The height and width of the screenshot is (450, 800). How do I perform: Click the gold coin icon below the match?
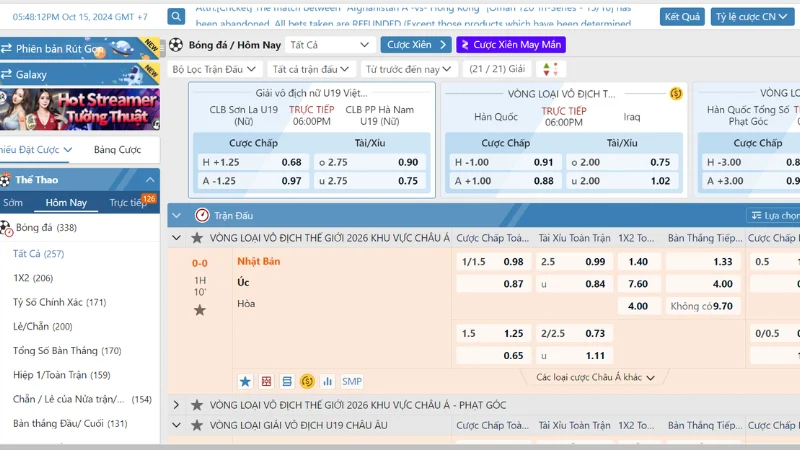pos(308,381)
